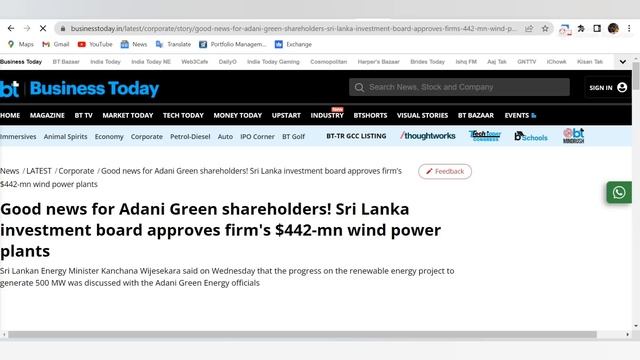640x360 pixels.
Task: Click the B Schools logo
Action: point(531,136)
